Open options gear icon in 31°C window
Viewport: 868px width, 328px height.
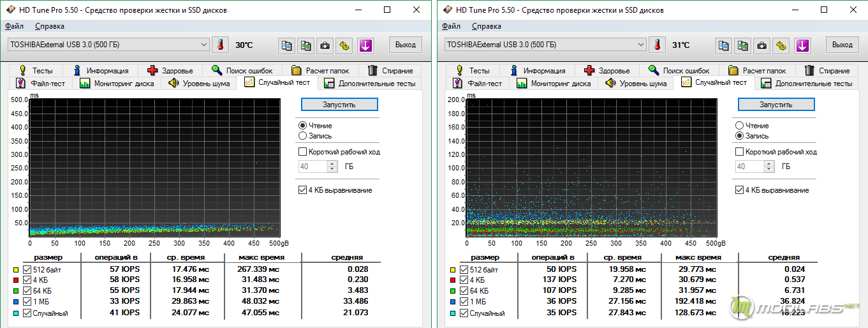pyautogui.click(x=781, y=45)
